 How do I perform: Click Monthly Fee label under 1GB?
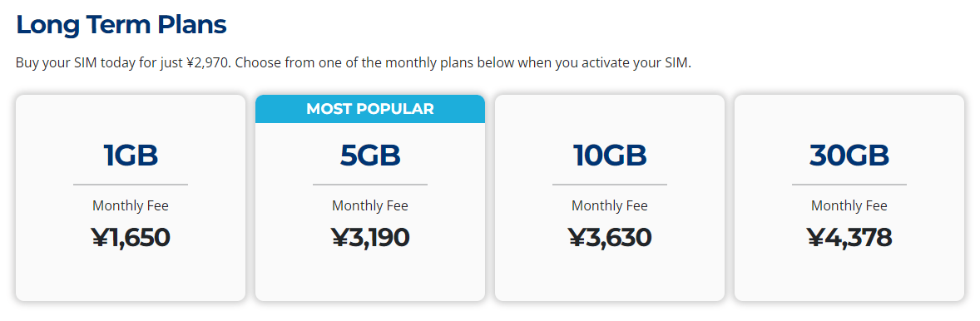click(x=131, y=205)
